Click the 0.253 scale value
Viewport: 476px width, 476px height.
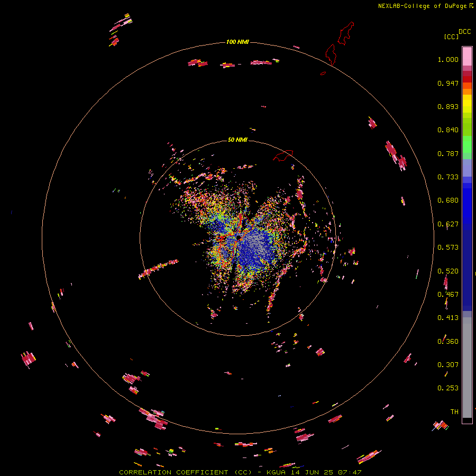(x=448, y=388)
